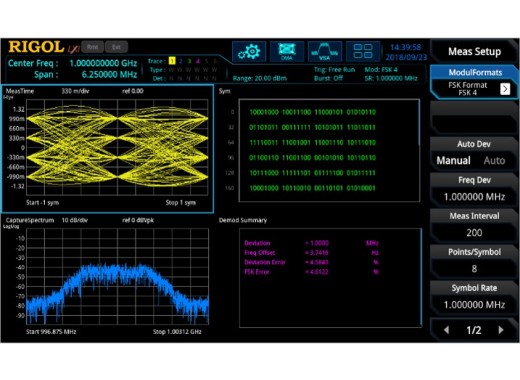Click the Deviation result row

tap(311, 243)
